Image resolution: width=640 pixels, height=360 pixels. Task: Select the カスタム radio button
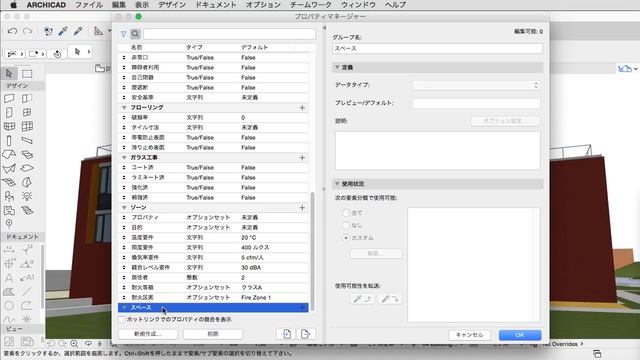pyautogui.click(x=346, y=238)
